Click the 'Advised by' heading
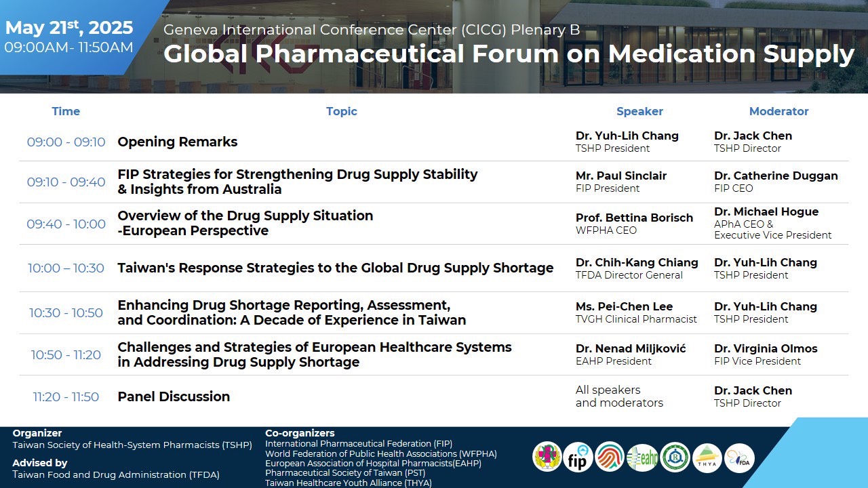Screen dimensions: 868x488 [40, 463]
